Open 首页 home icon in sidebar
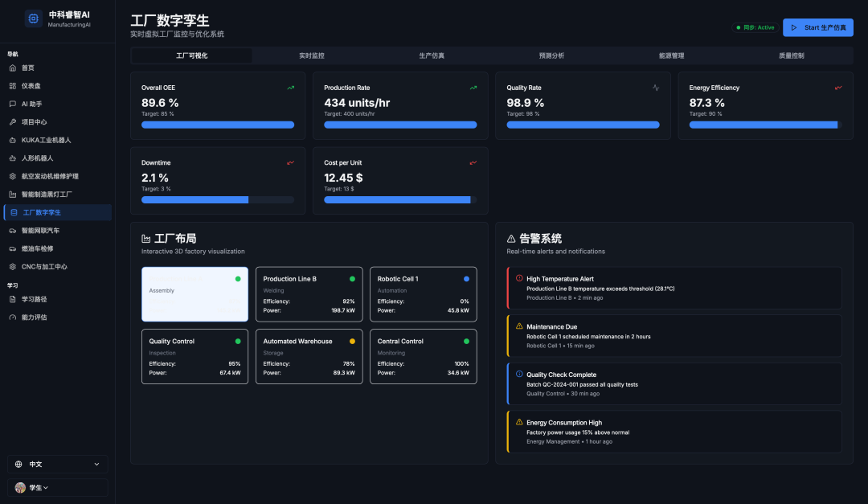Viewport: 868px width, 504px height. 13,68
